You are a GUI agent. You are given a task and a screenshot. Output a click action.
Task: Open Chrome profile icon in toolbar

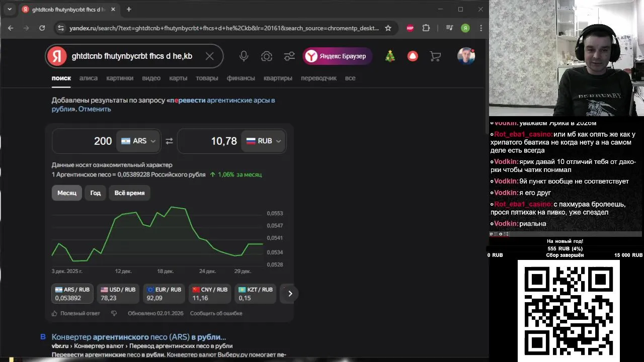[465, 28]
